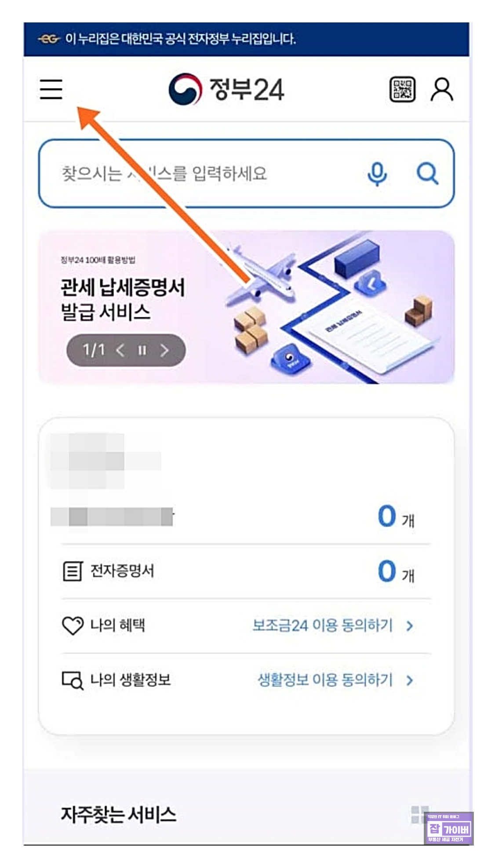Viewport: 495px width, 868px height.
Task: Open the user profile icon
Action: pyautogui.click(x=441, y=89)
